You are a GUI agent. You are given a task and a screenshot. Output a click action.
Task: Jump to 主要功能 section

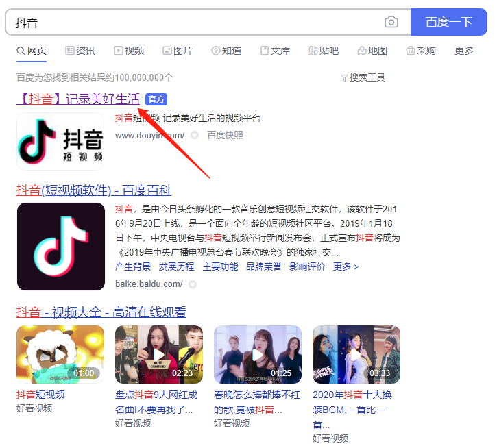click(220, 266)
